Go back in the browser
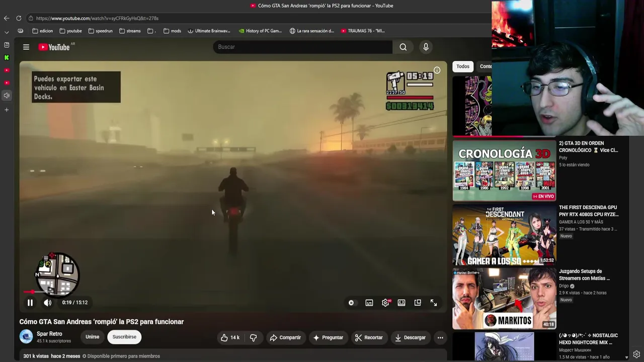Screen dimensions: 644x362 [x=7, y=18]
